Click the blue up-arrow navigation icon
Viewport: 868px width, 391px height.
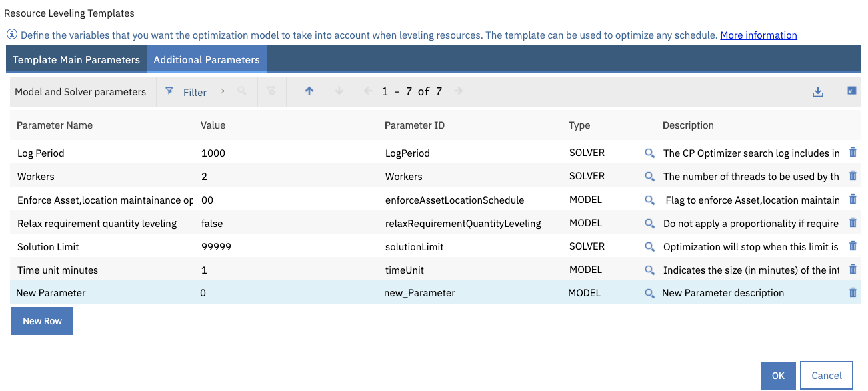click(309, 91)
